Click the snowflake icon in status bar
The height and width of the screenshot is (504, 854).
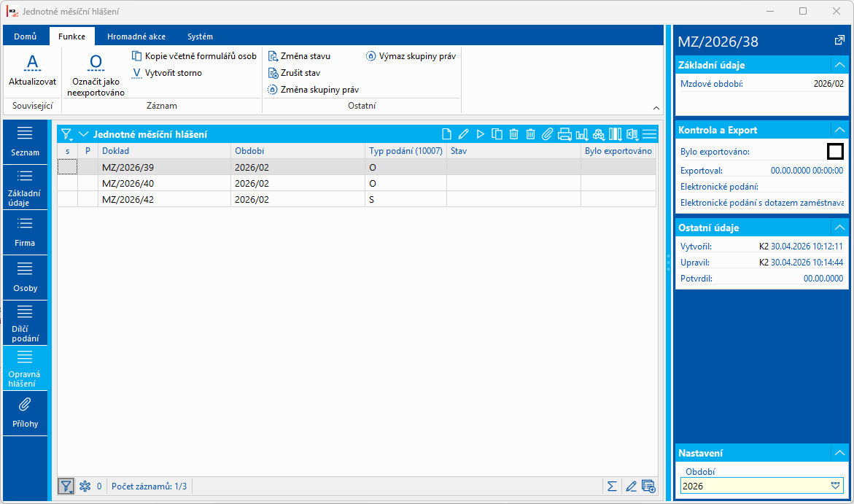tap(85, 486)
